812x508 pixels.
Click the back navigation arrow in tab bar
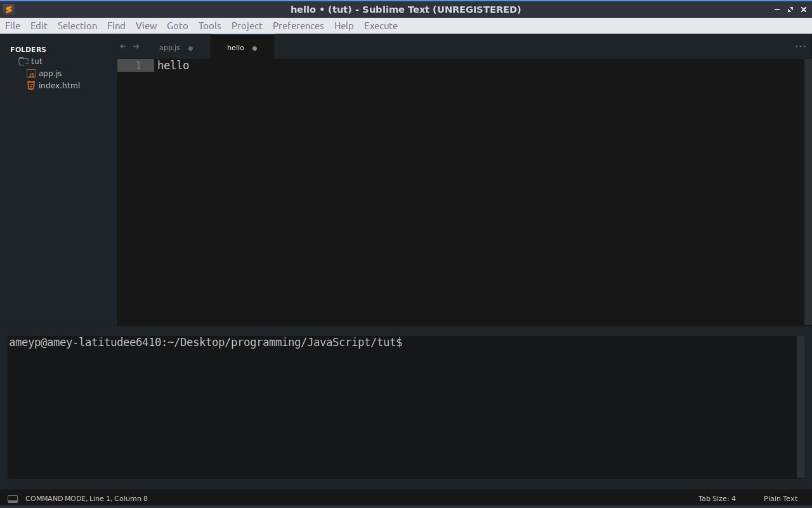click(123, 46)
